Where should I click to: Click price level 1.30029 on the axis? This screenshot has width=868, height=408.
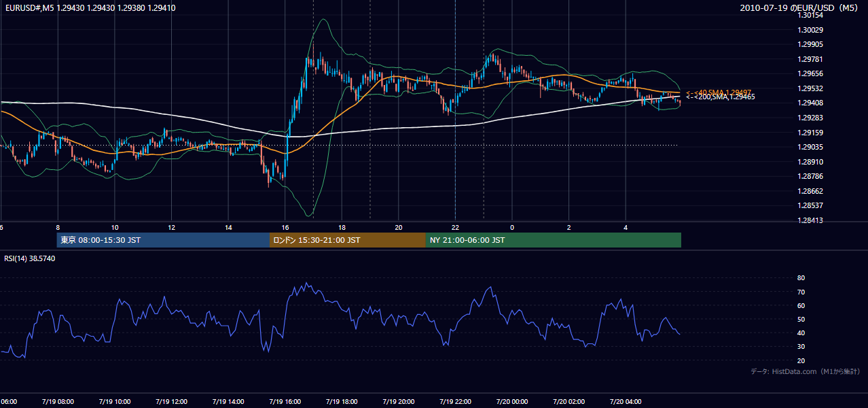click(x=810, y=30)
